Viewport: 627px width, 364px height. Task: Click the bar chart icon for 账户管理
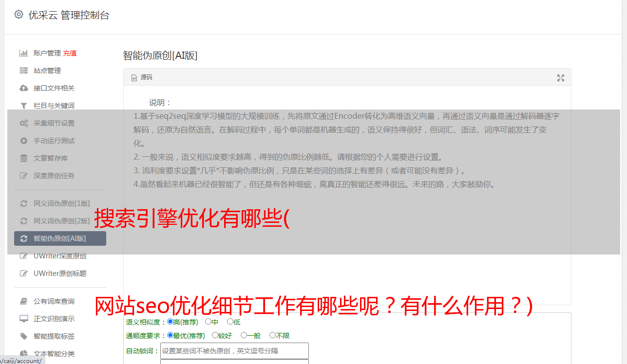pos(23,53)
